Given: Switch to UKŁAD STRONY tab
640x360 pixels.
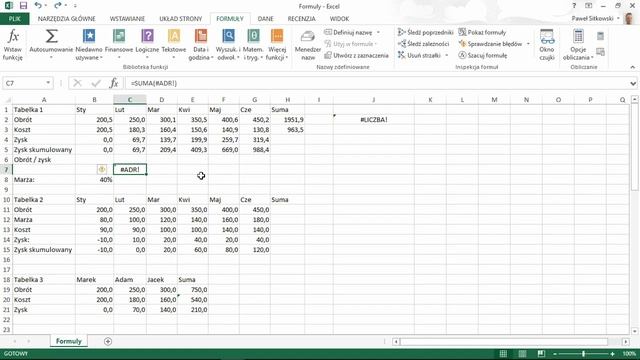Looking at the screenshot, I should click(180, 19).
